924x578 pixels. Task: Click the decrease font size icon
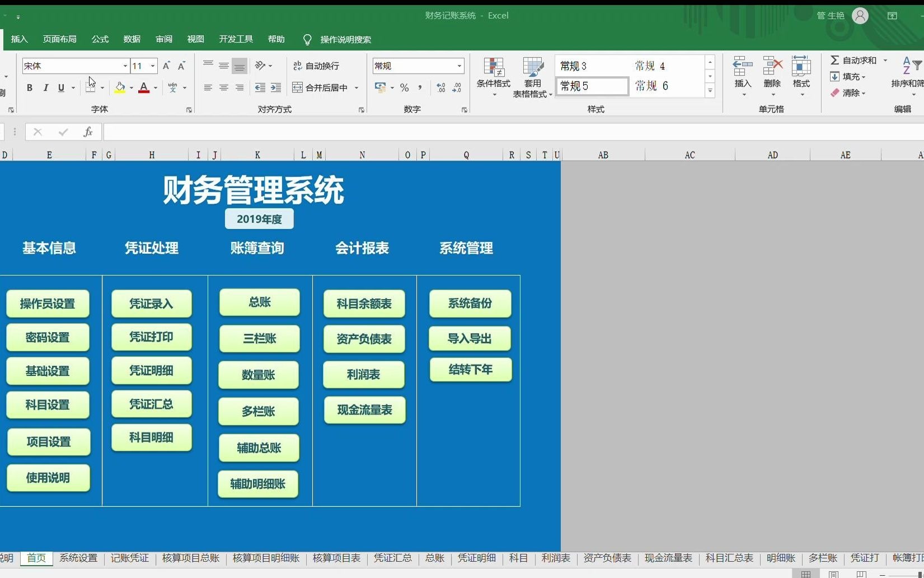click(181, 66)
